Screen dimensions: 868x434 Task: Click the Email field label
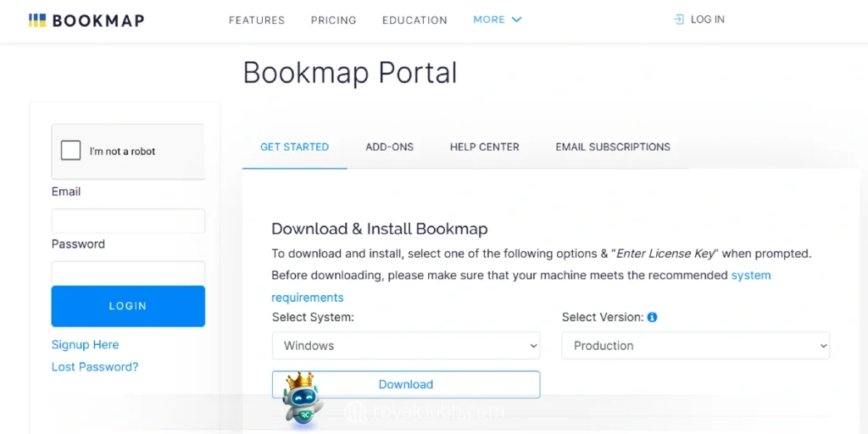[66, 192]
